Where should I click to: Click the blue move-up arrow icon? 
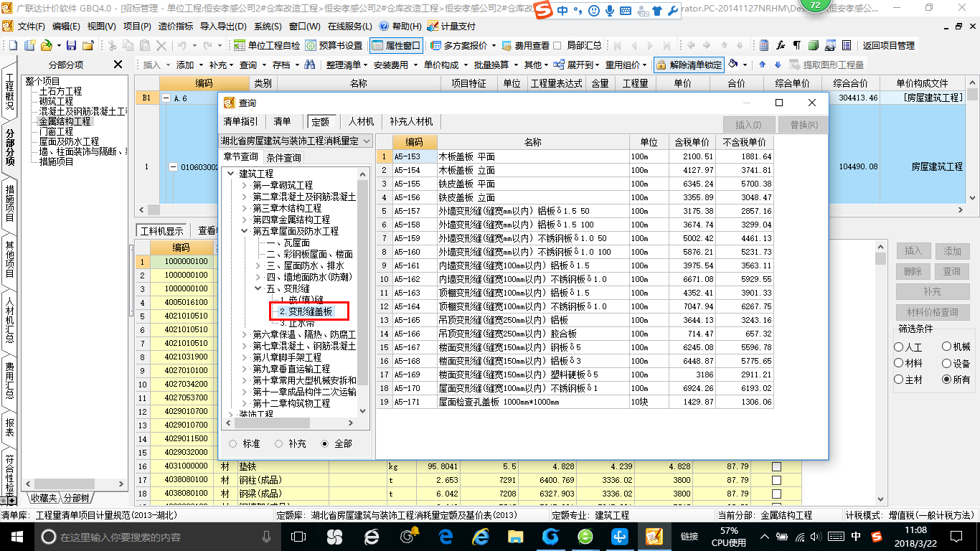(762, 65)
